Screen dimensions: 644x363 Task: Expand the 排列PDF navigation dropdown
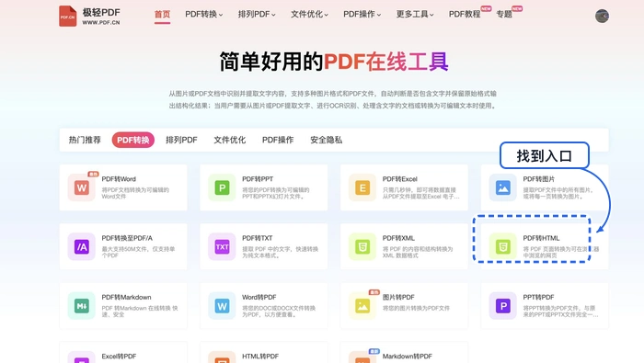pos(257,14)
